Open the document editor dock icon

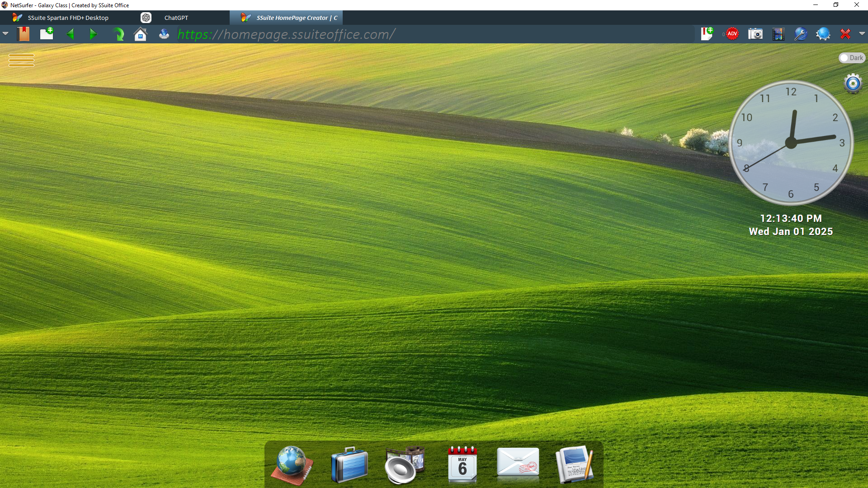coord(574,465)
